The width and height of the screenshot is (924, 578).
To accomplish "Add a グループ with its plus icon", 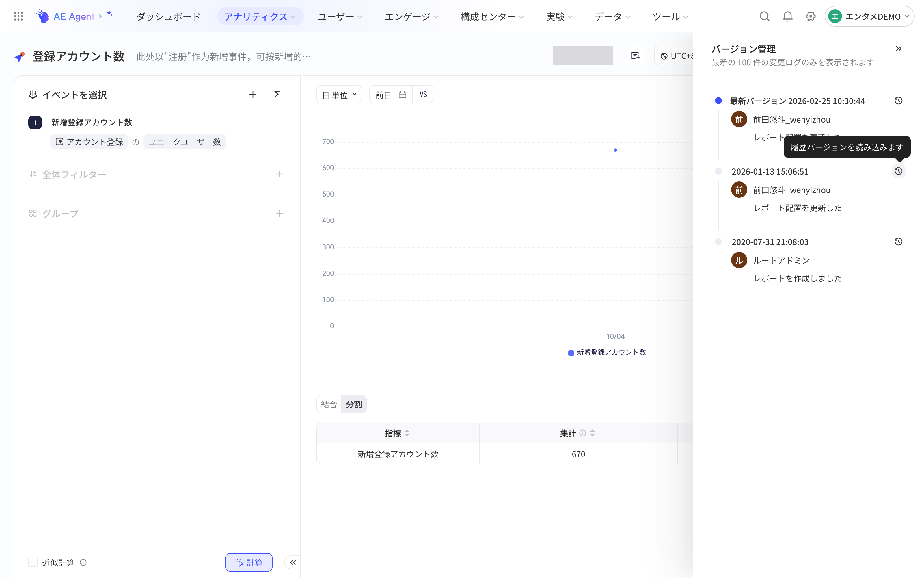I will pos(280,213).
